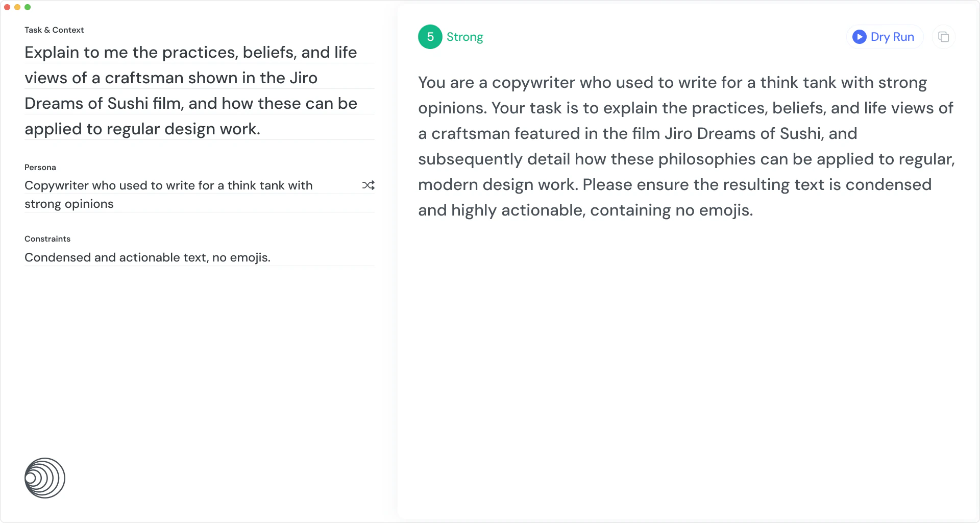980x523 pixels.
Task: Copy the generated prompt with copy icon
Action: coord(944,37)
